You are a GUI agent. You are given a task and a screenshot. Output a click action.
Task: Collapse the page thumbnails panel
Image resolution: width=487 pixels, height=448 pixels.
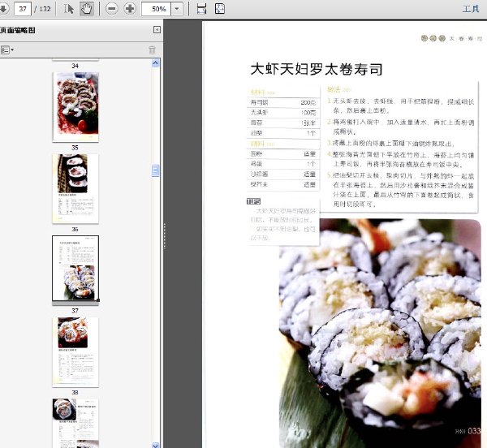click(x=157, y=29)
